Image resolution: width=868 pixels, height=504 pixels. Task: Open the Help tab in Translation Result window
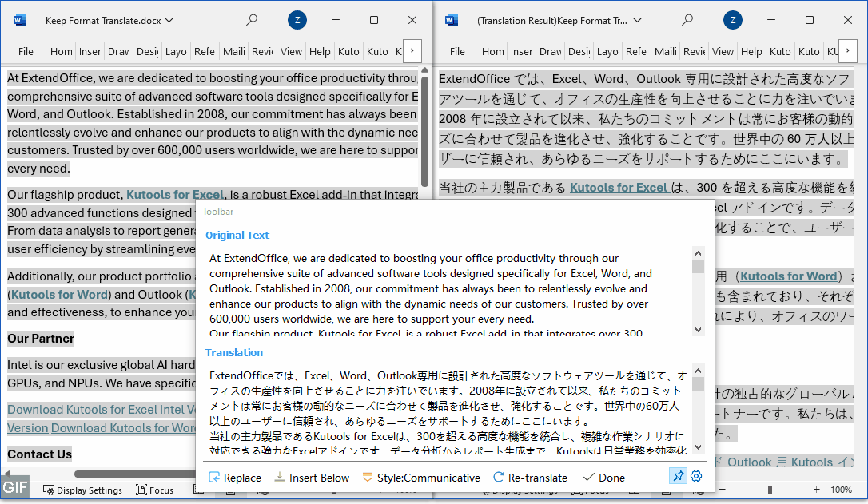tap(752, 51)
